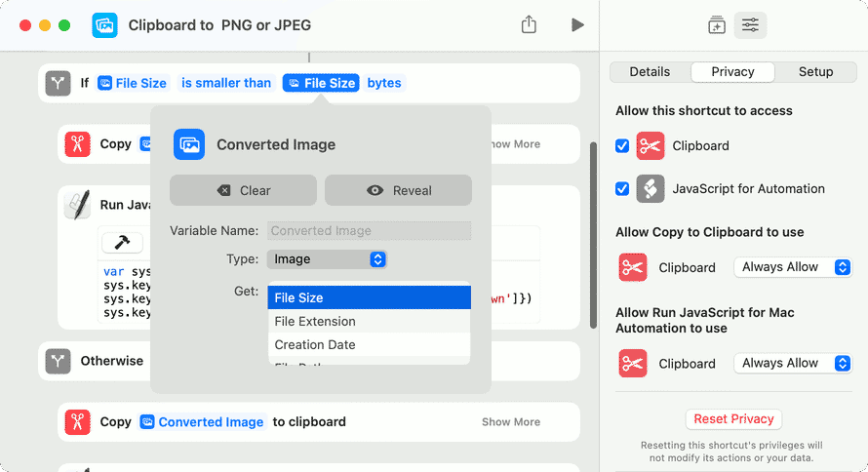The width and height of the screenshot is (868, 472).
Task: Select the Privacy tab
Action: point(732,72)
